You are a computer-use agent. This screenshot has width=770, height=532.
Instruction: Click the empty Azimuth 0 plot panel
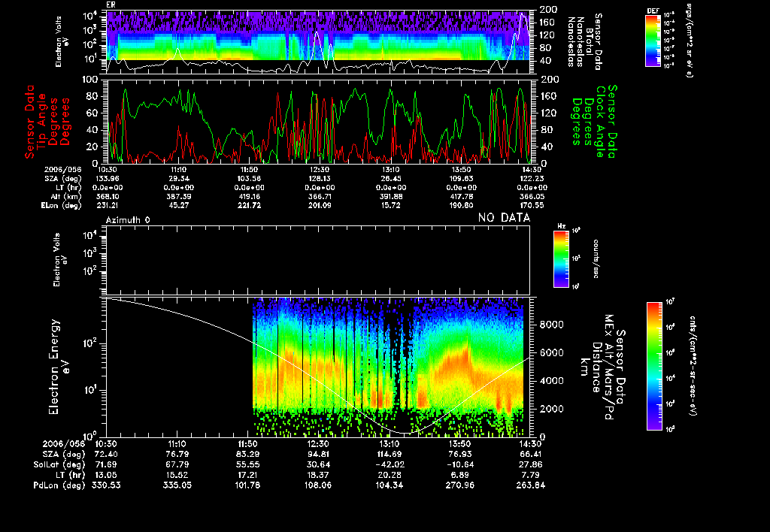click(318, 260)
